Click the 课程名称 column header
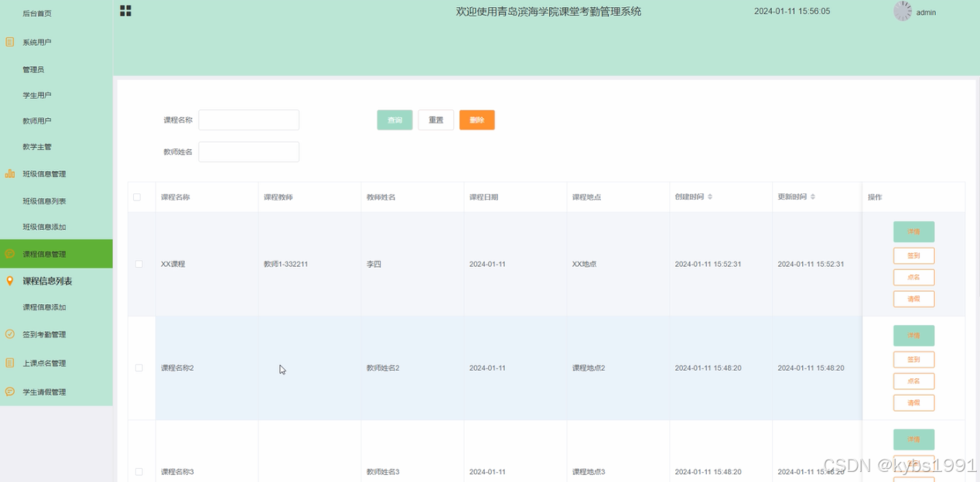 pos(175,197)
